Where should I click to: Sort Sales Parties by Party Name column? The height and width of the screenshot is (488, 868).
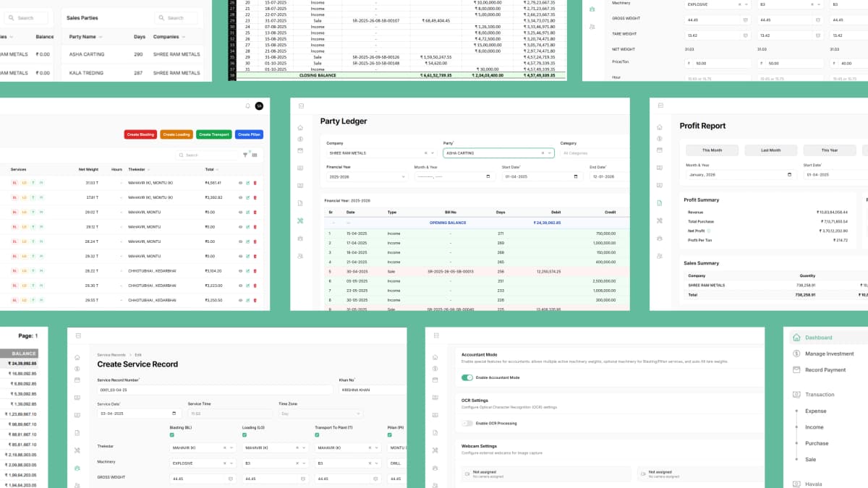85,36
